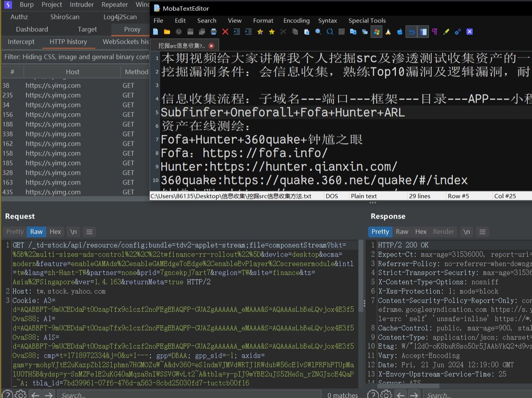Click Unindent icon in MobaTextEditor toolbar

(237, 32)
